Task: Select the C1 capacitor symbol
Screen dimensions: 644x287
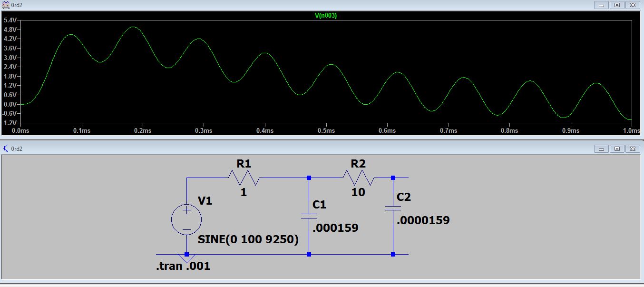Action: [309, 216]
